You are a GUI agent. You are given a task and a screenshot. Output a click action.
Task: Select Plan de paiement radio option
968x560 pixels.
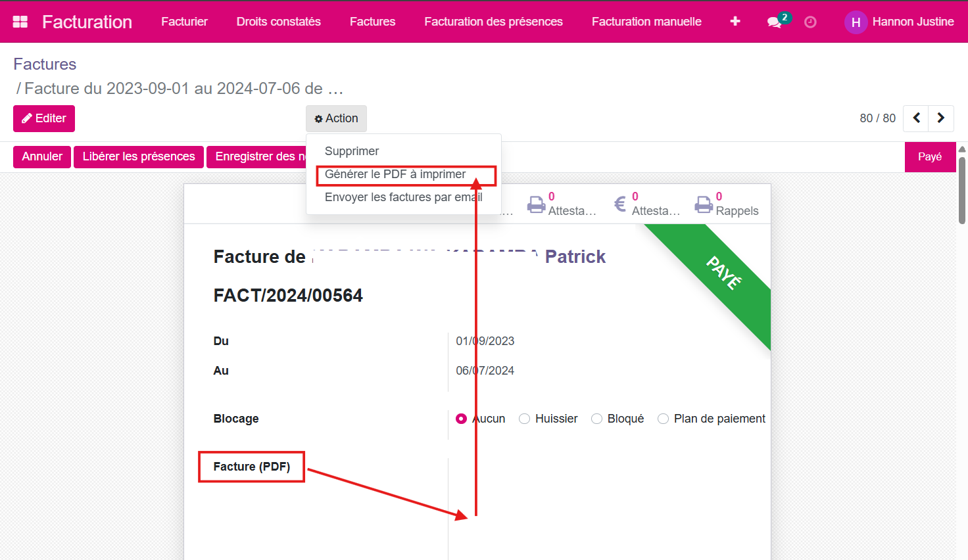pyautogui.click(x=663, y=419)
